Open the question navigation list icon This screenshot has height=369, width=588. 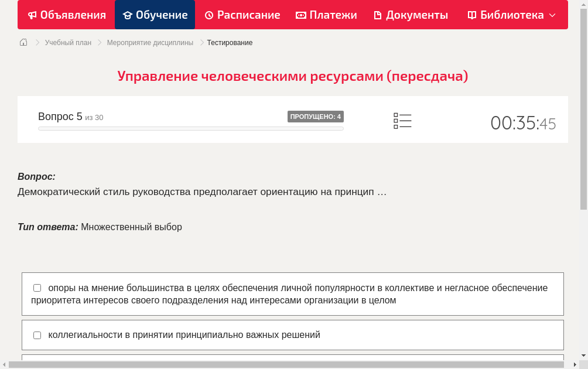(402, 120)
